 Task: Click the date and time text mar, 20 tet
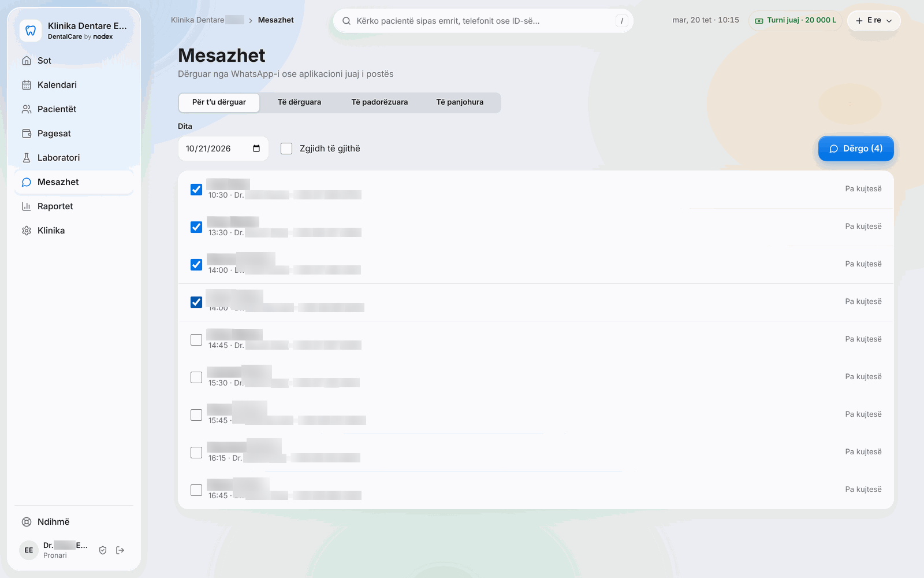pyautogui.click(x=706, y=20)
